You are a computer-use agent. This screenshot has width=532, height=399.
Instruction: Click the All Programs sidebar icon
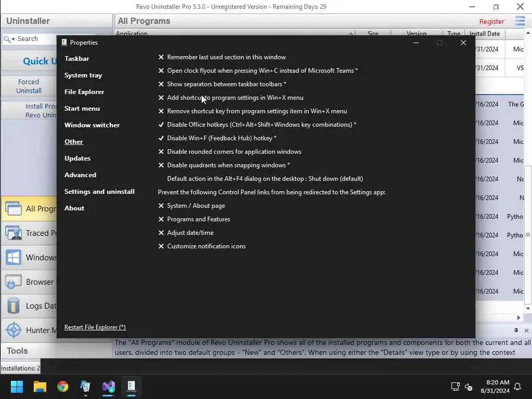(14, 208)
